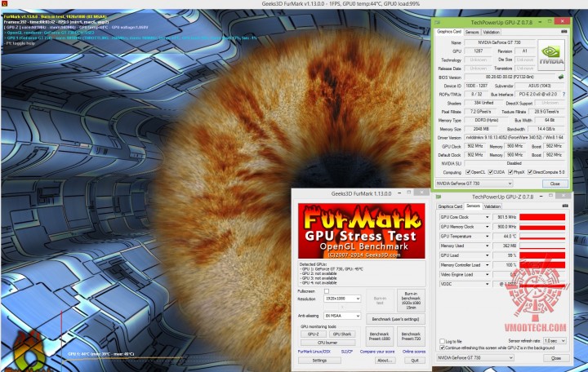Open GPU selector dropdown in Sensors window
Image resolution: width=588 pixels, height=372 pixels.
474,358
